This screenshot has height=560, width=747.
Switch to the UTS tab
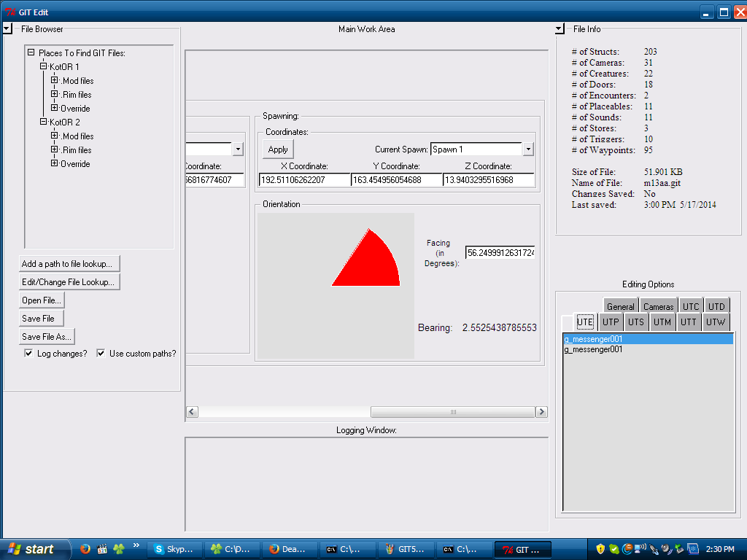[636, 322]
